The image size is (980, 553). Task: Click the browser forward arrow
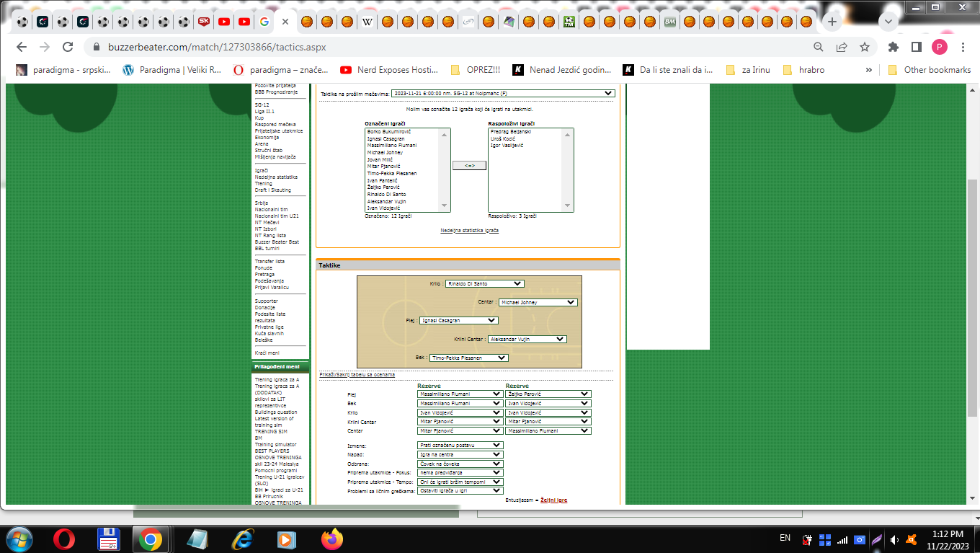[45, 47]
